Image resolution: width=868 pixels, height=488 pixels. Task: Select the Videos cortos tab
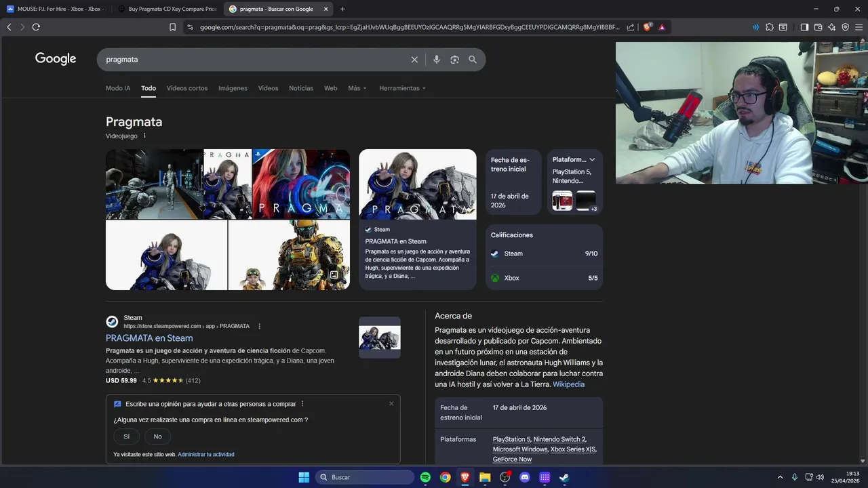tap(187, 88)
